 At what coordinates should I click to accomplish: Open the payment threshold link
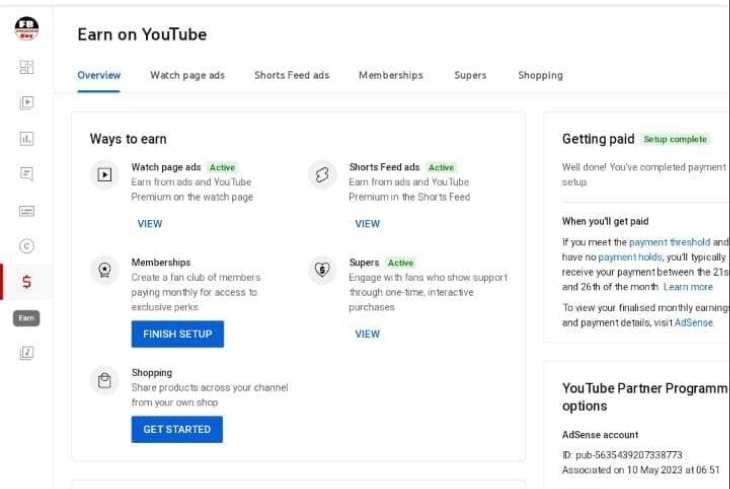tap(669, 242)
